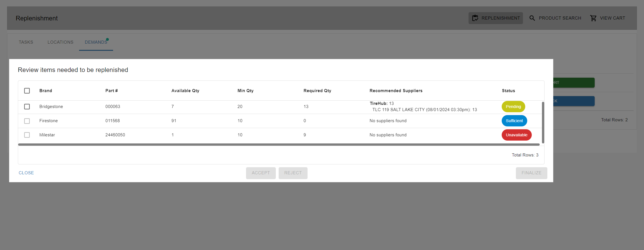
Task: Click the Available Qty column header
Action: pos(185,91)
